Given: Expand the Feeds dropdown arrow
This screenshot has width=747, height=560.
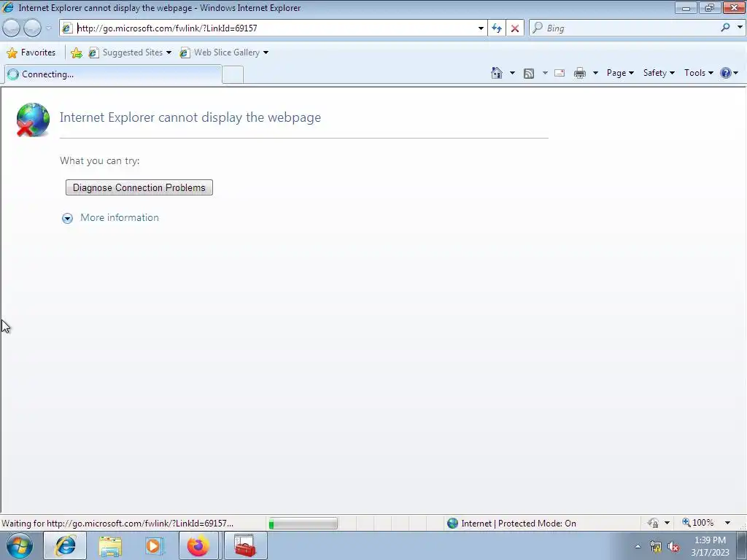Looking at the screenshot, I should pos(545,73).
